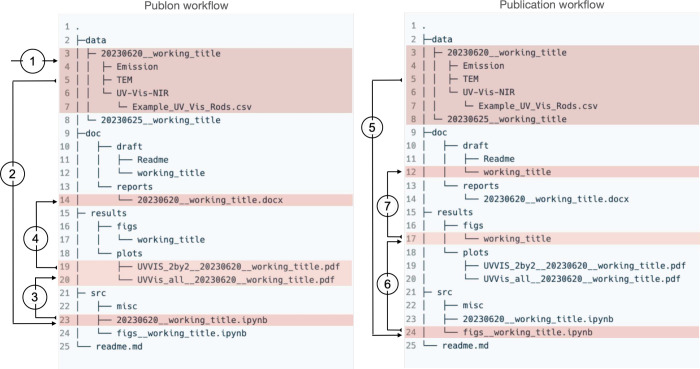
Task: Select the data folder in Publon workflow tree
Action: [96, 40]
